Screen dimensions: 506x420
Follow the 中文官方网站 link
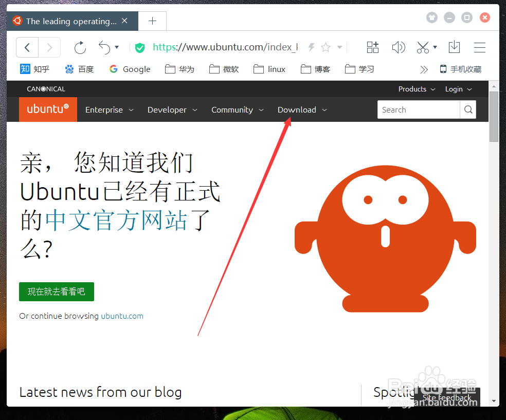[x=116, y=221]
